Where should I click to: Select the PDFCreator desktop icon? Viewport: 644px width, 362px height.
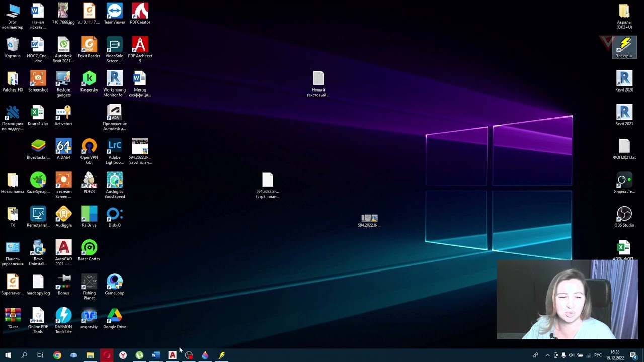point(140,14)
